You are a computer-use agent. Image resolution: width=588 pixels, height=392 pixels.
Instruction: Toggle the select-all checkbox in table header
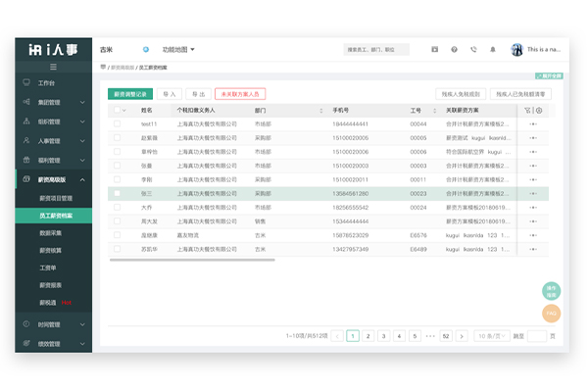click(x=117, y=111)
